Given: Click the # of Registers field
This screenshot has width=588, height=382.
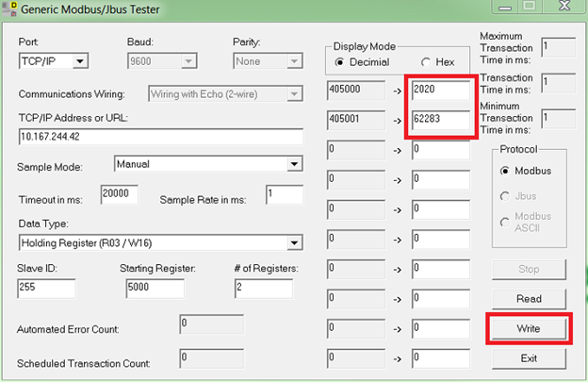Looking at the screenshot, I should click(x=264, y=289).
